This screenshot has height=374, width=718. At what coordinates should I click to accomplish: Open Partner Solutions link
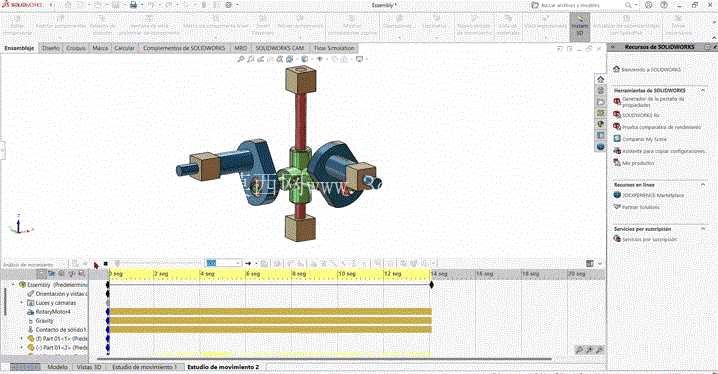pos(641,207)
